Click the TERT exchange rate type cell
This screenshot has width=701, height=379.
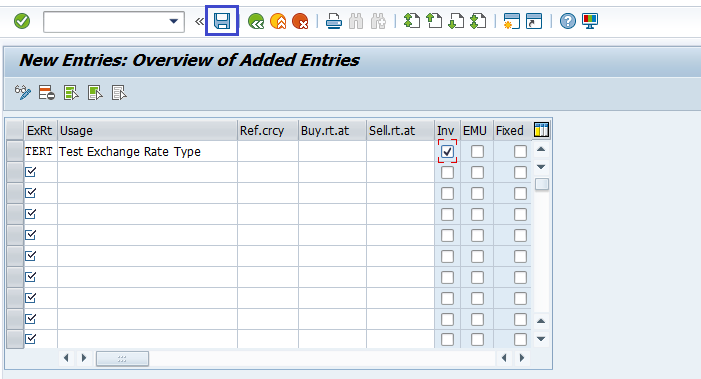tap(40, 152)
